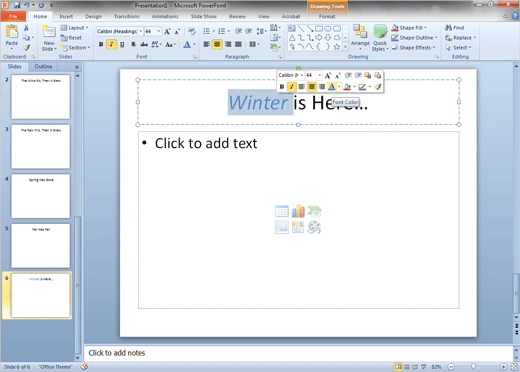
Task: Click Clear Formatting icon
Action: point(191,31)
